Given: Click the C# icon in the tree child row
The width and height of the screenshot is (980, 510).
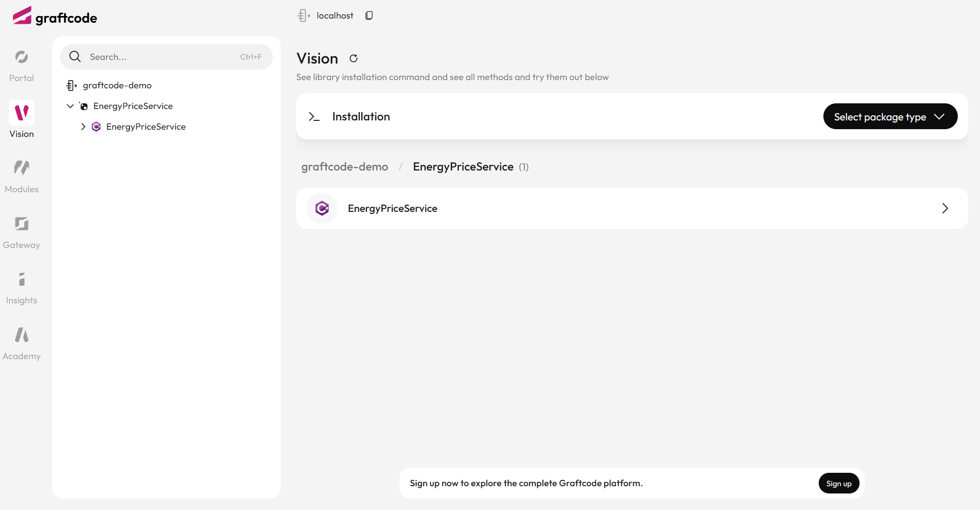Looking at the screenshot, I should (x=96, y=127).
